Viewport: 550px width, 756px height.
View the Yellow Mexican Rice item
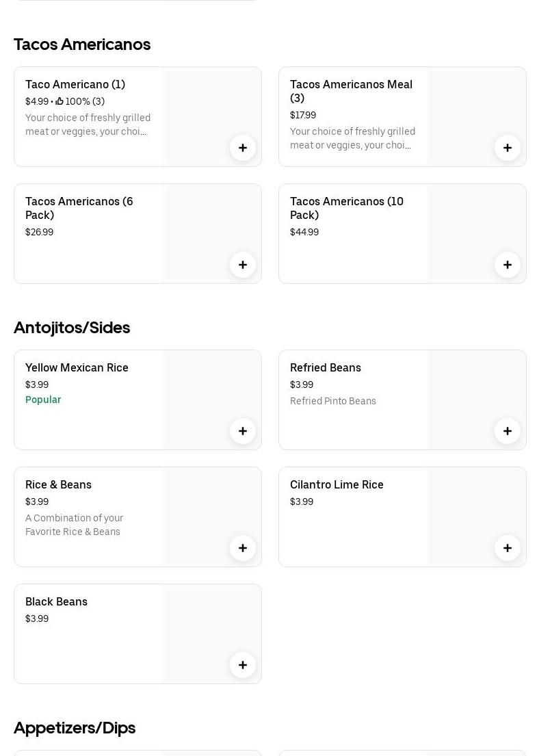point(77,367)
